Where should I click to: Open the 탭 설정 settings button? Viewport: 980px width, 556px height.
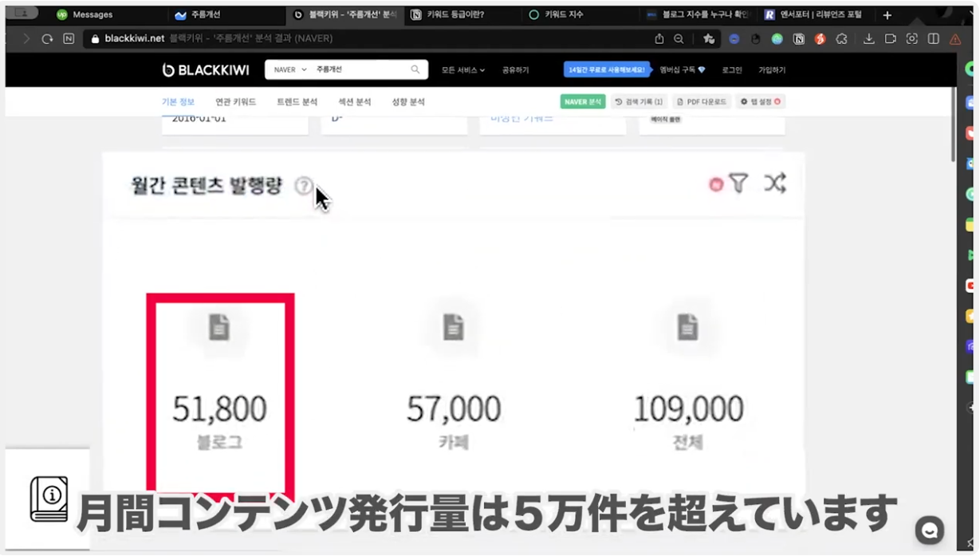pos(760,102)
